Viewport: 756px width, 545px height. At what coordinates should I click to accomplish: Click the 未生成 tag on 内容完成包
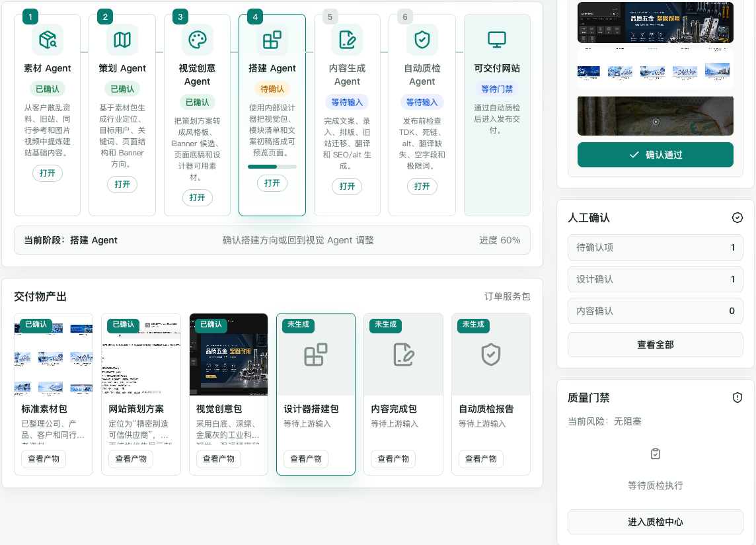pyautogui.click(x=386, y=324)
